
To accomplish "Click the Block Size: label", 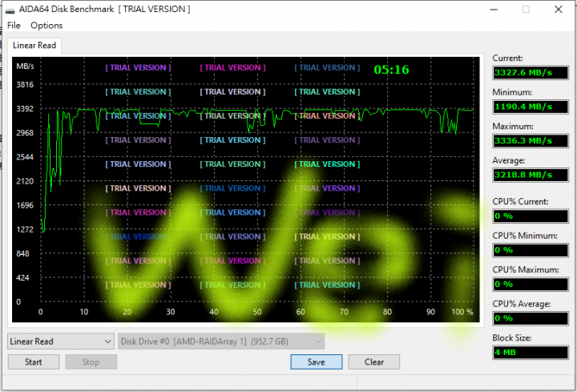I will click(511, 338).
